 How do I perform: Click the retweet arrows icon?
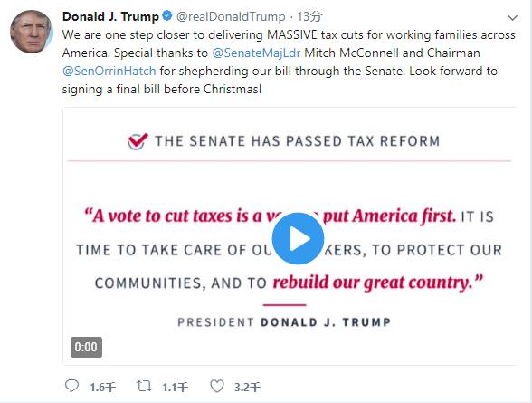click(x=144, y=386)
